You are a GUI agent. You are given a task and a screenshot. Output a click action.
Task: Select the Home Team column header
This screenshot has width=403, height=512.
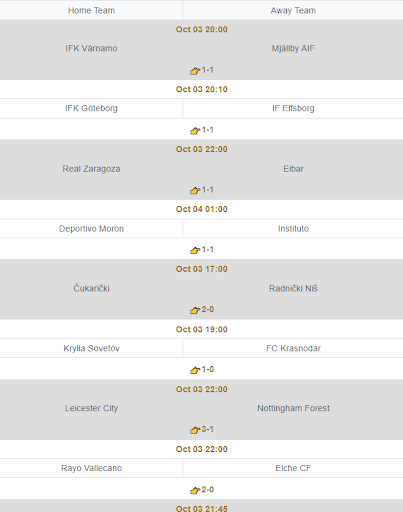[91, 10]
